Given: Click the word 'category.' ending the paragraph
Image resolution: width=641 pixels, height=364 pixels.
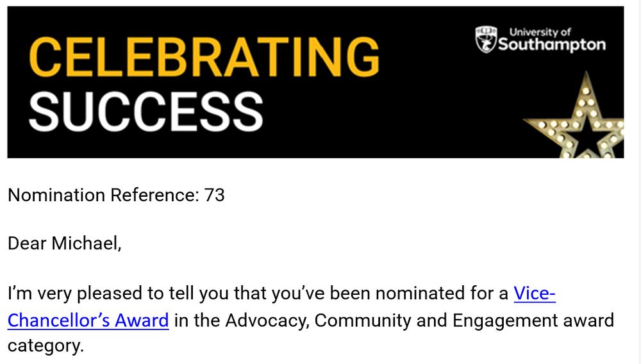Looking at the screenshot, I should (46, 346).
